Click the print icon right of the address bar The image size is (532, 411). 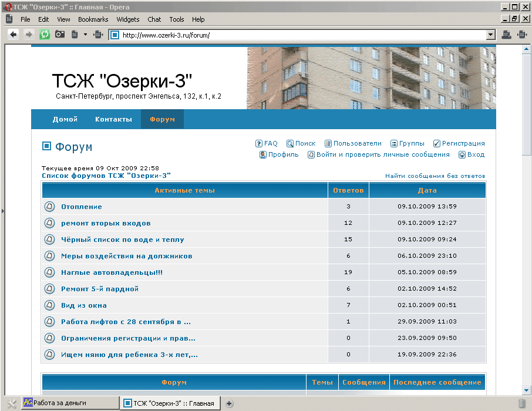(507, 34)
